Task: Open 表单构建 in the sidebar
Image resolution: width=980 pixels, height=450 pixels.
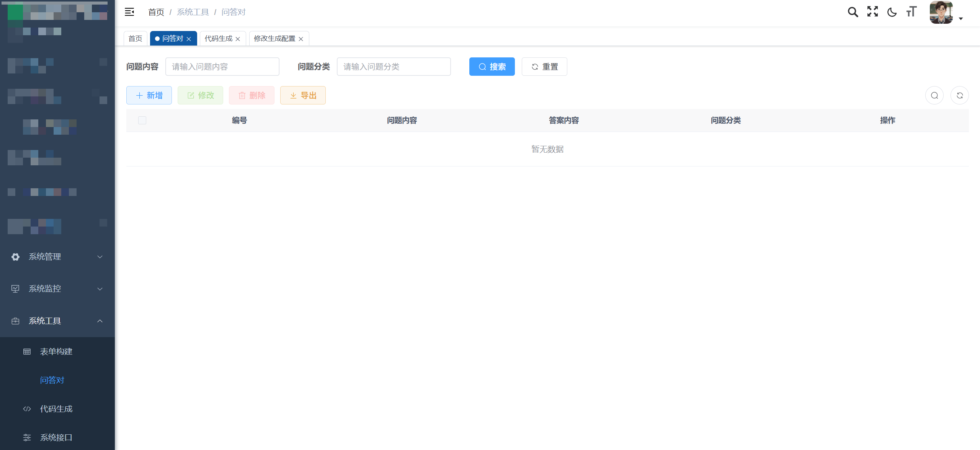Action: pos(56,352)
